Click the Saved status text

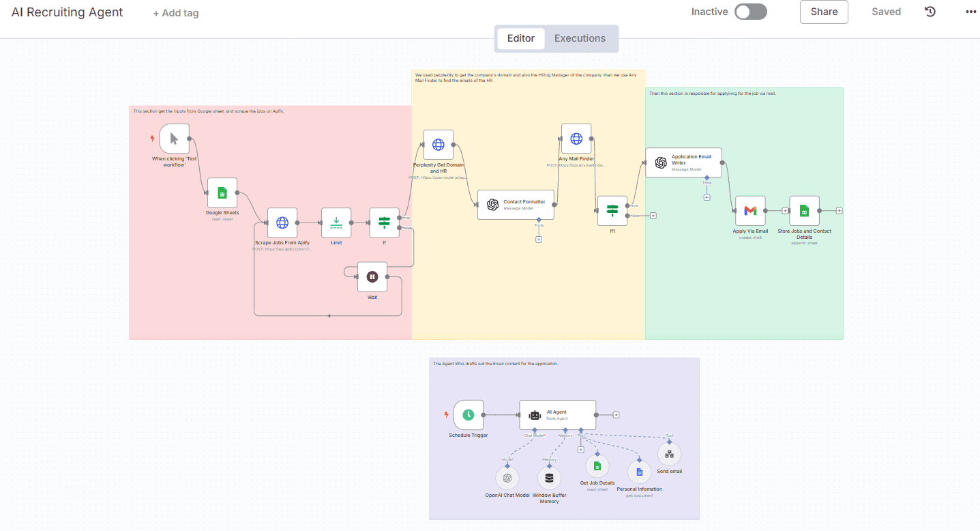click(886, 12)
